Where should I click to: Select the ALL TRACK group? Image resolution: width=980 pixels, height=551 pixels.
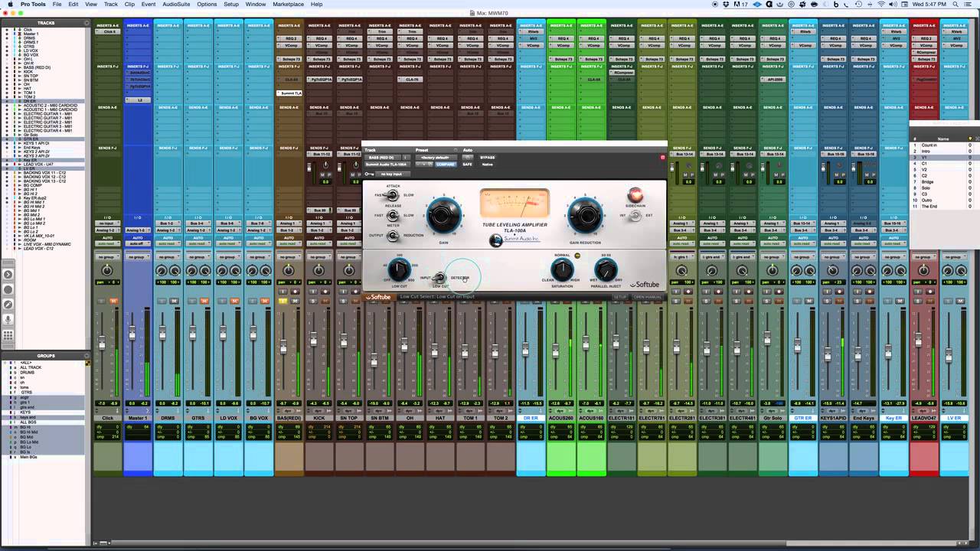tap(30, 368)
